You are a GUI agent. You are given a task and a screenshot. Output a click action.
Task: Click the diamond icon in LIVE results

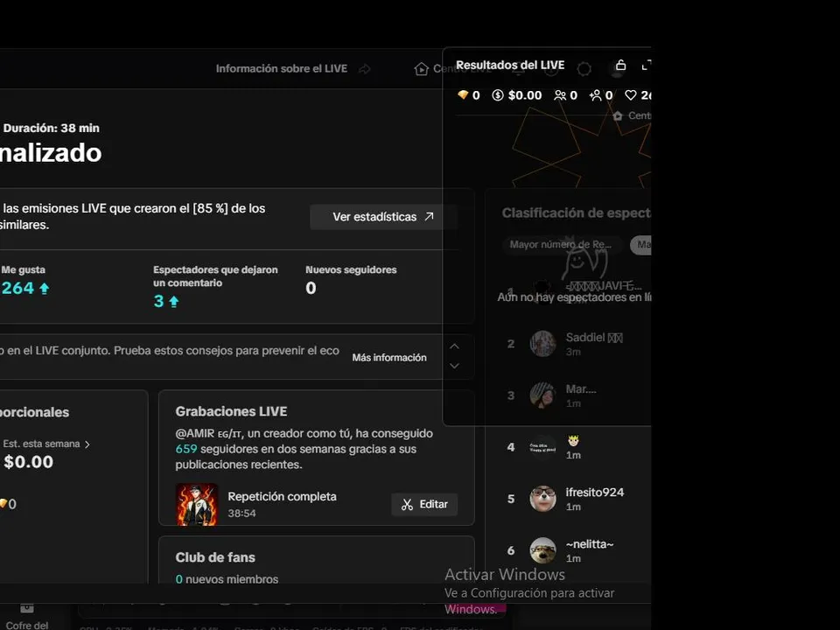[x=463, y=94]
